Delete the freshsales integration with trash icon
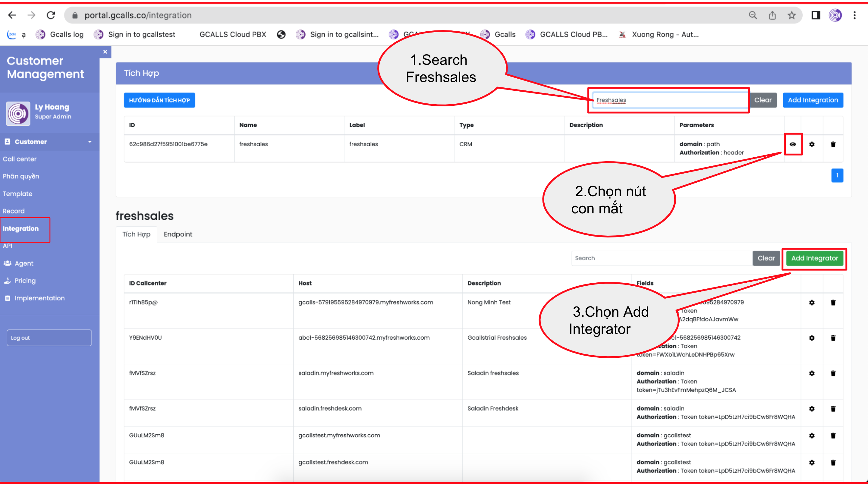 coord(833,144)
